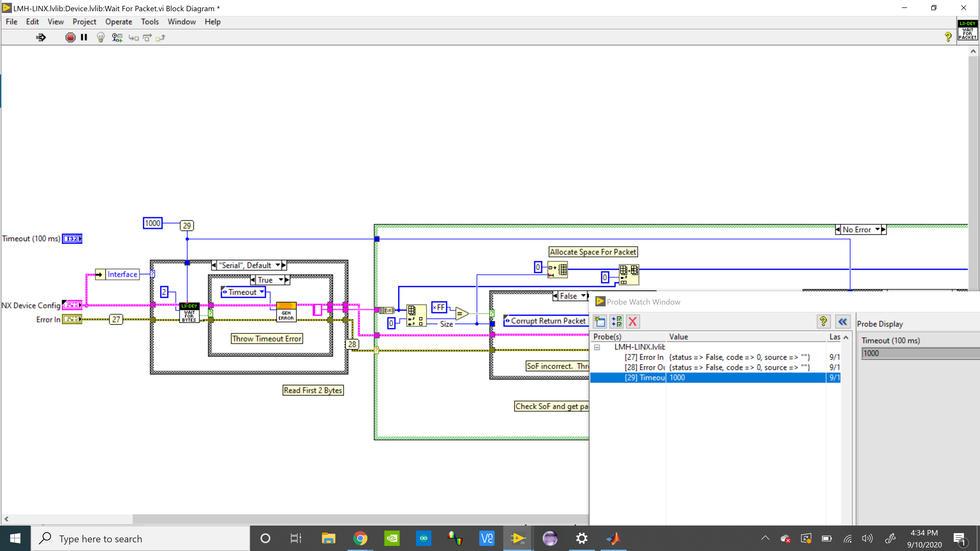This screenshot has width=980, height=551.
Task: Click New Probe Window icon
Action: click(x=599, y=322)
